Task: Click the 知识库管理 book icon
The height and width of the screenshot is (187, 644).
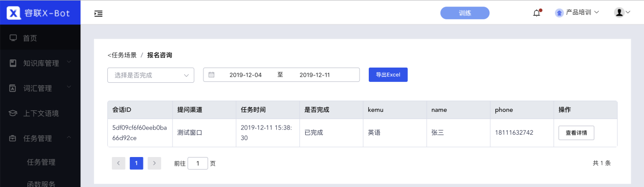Action: point(13,63)
